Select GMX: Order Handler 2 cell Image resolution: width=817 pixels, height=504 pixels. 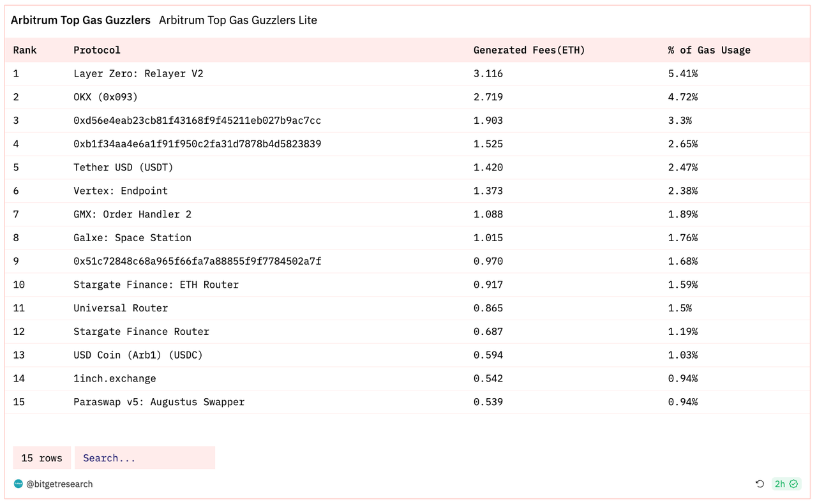tap(132, 214)
